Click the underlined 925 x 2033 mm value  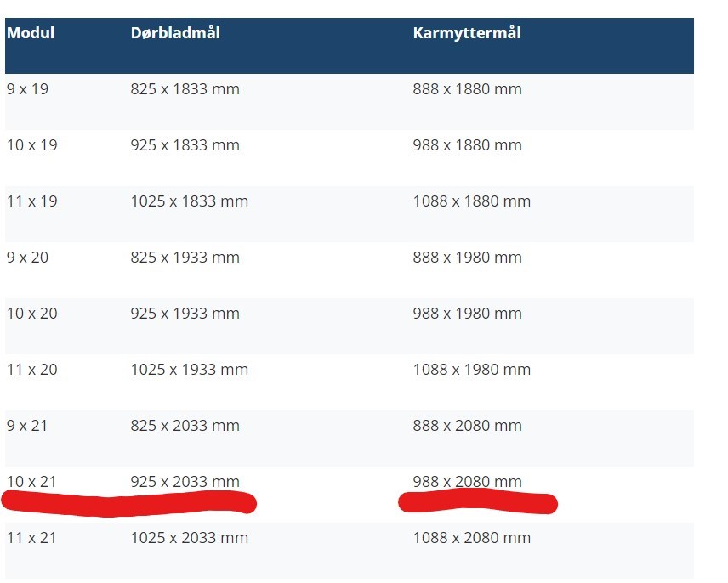185,482
